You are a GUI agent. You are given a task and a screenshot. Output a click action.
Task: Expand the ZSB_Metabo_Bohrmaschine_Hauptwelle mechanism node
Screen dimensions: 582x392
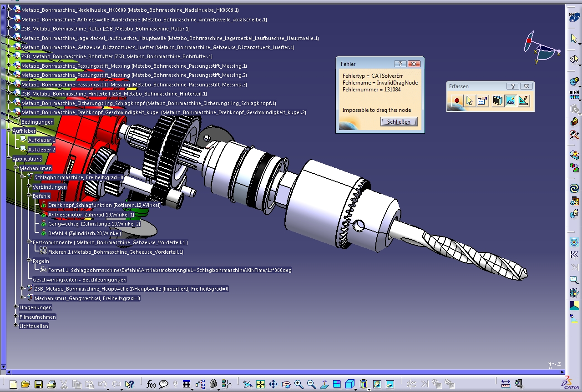pyautogui.click(x=22, y=289)
